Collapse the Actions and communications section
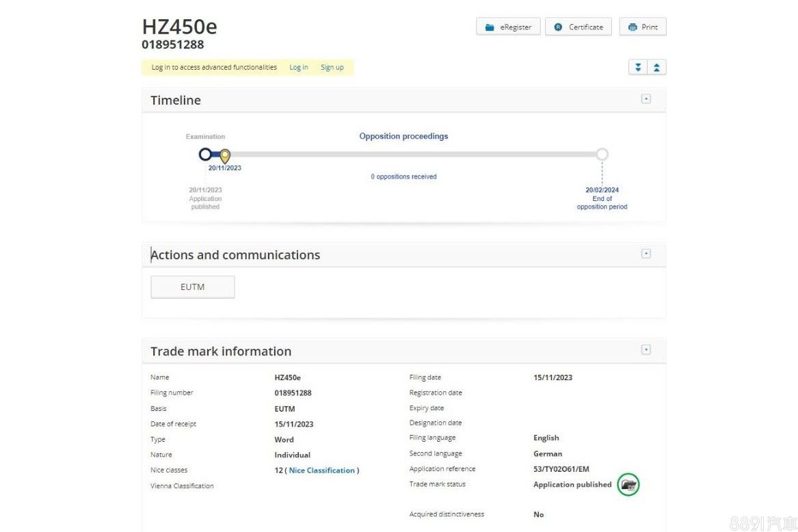798x532 pixels. [646, 254]
